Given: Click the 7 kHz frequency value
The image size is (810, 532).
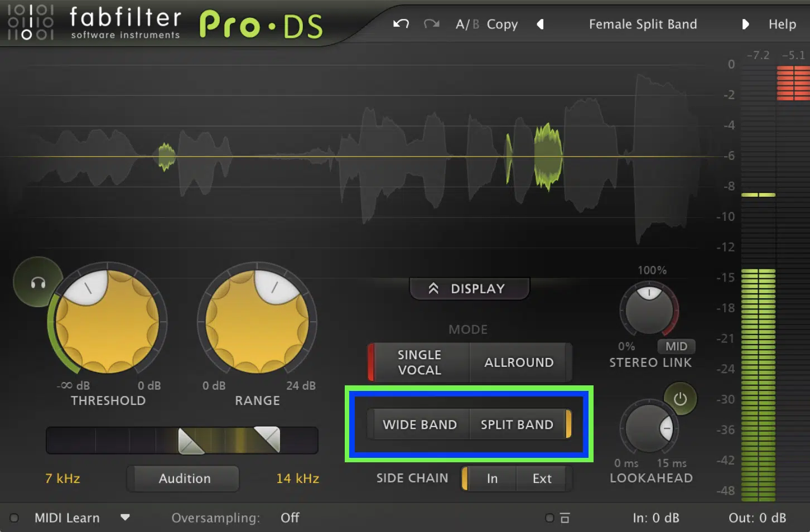Looking at the screenshot, I should (62, 478).
